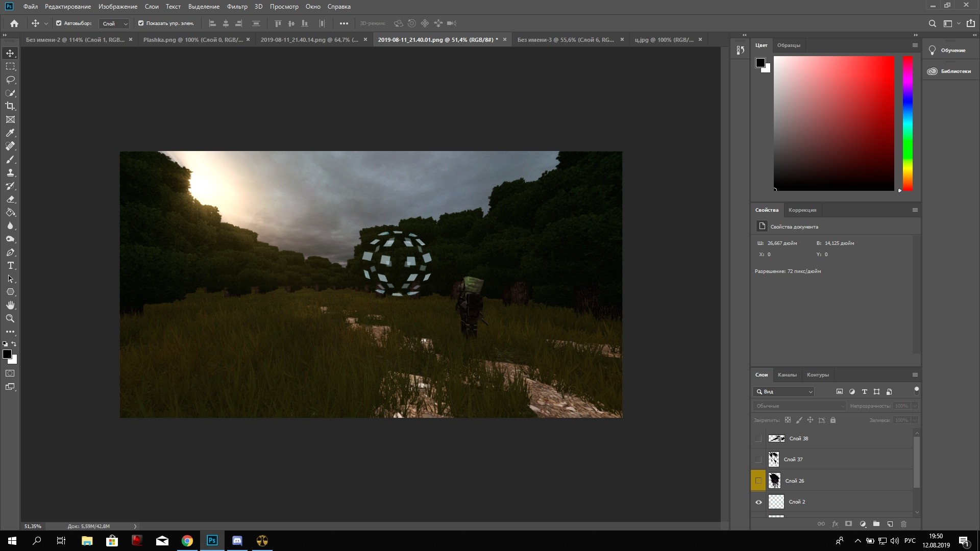Viewport: 980px width, 551px height.
Task: Open tool preset picker arrow next to Move
Action: pyautogui.click(x=46, y=23)
